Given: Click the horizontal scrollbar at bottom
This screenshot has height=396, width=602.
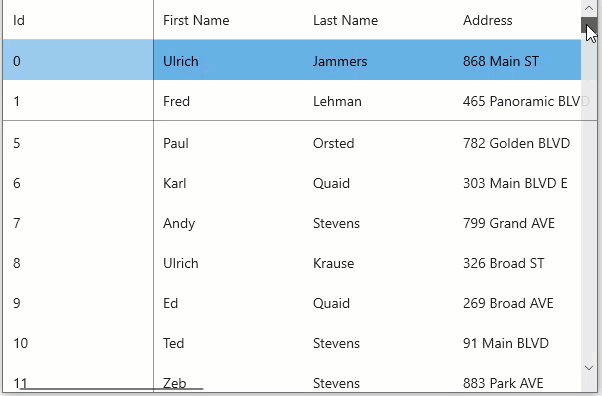Looking at the screenshot, I should (111, 389).
